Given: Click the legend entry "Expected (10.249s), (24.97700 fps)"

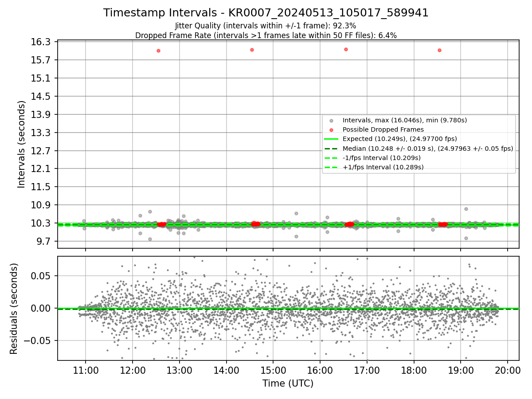Looking at the screenshot, I should tap(400, 139).
